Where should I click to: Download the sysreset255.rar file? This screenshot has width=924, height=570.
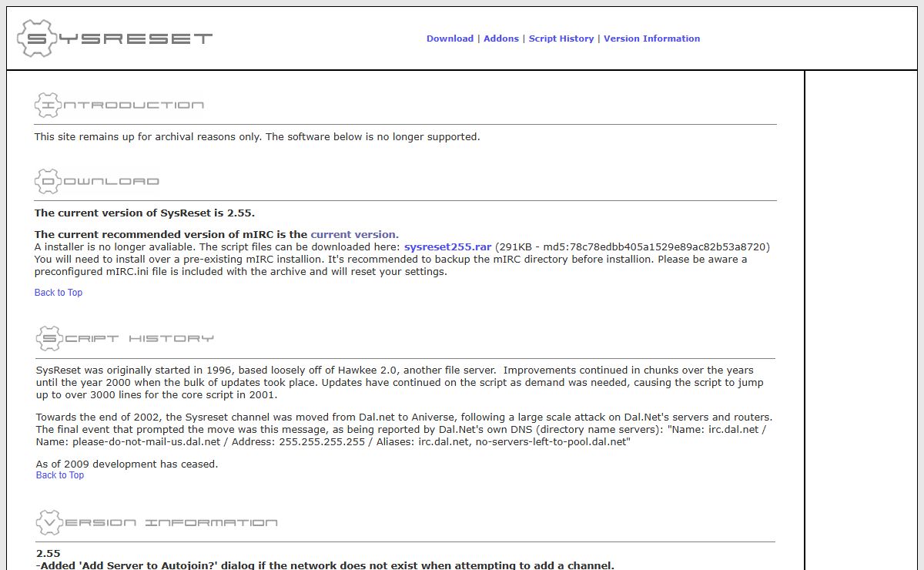pos(447,246)
